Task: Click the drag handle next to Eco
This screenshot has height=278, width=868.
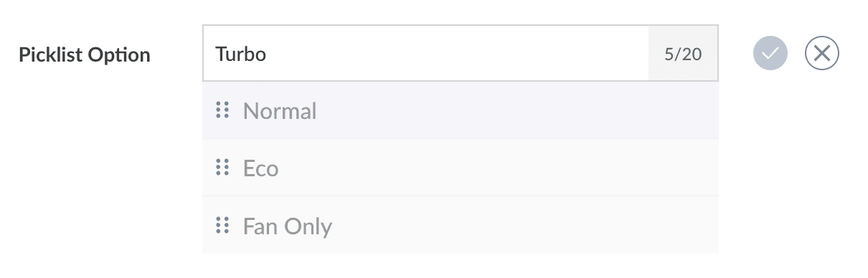Action: pyautogui.click(x=222, y=168)
